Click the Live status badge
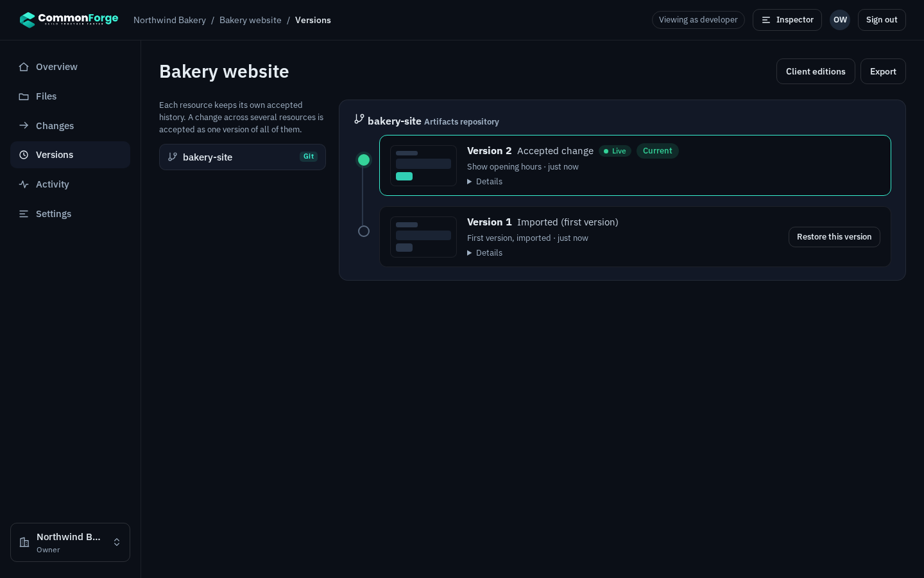Image resolution: width=924 pixels, height=578 pixels. pos(615,151)
